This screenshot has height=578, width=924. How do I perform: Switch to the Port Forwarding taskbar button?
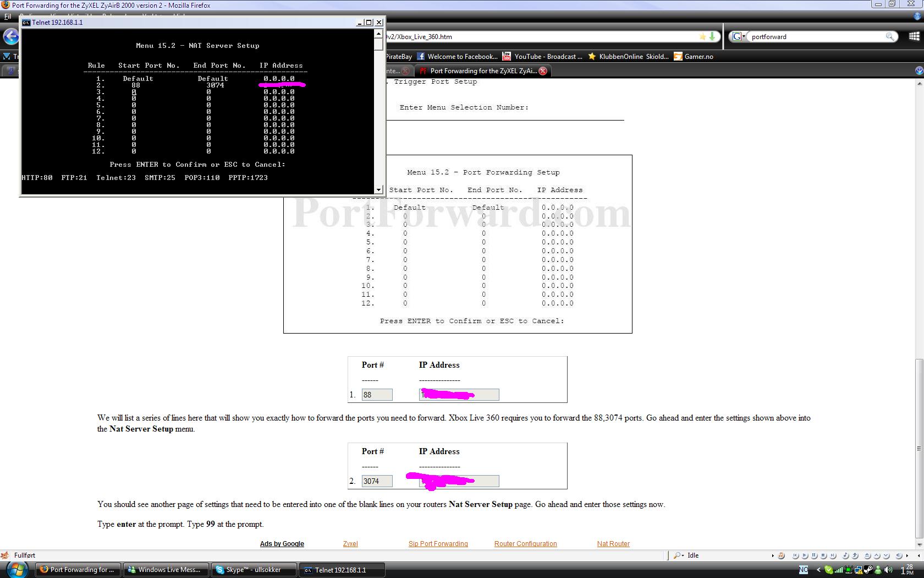pos(78,570)
